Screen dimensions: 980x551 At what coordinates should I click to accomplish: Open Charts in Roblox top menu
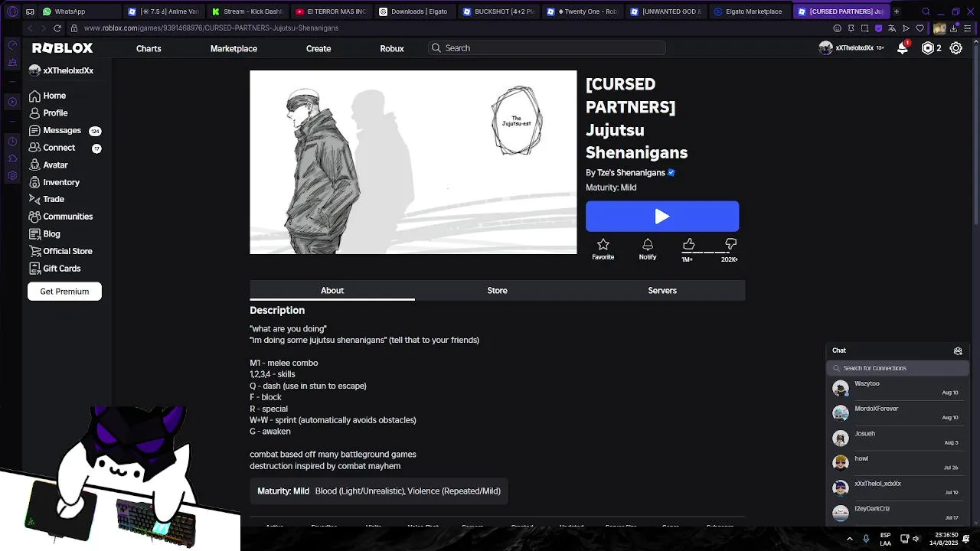coord(149,48)
